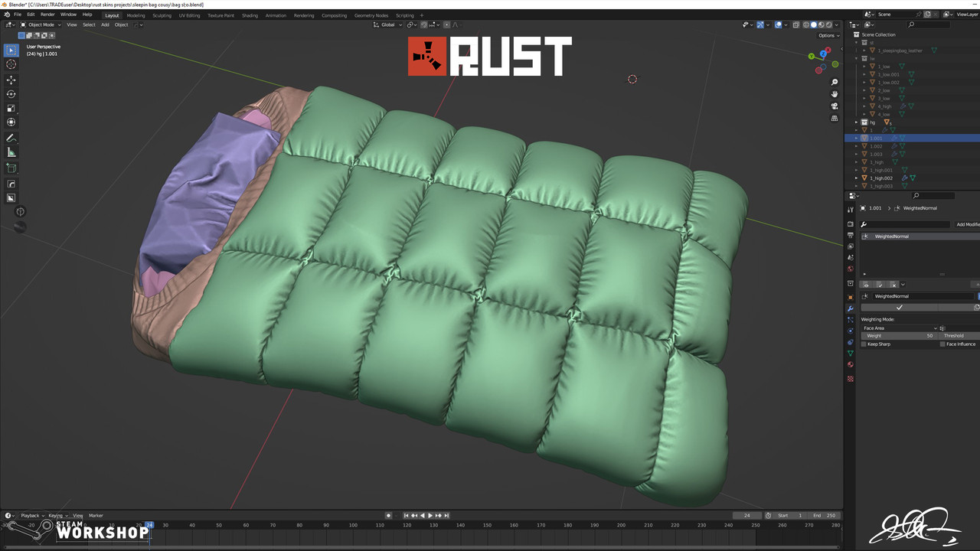Viewport: 980px width, 551px height.
Task: Open the Object Data properties tab
Action: pyautogui.click(x=850, y=354)
